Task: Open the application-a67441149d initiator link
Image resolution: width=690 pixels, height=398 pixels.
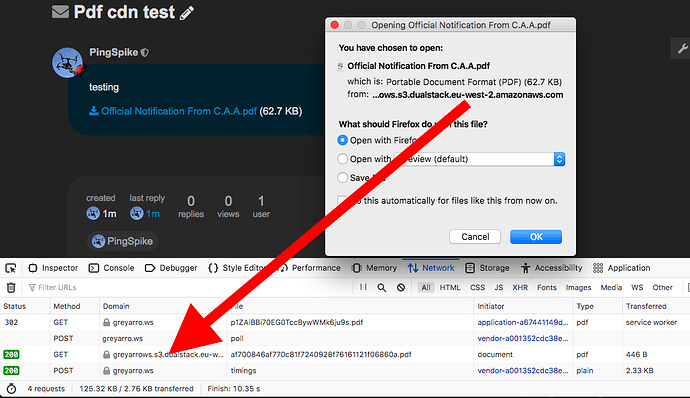Action: click(x=523, y=322)
